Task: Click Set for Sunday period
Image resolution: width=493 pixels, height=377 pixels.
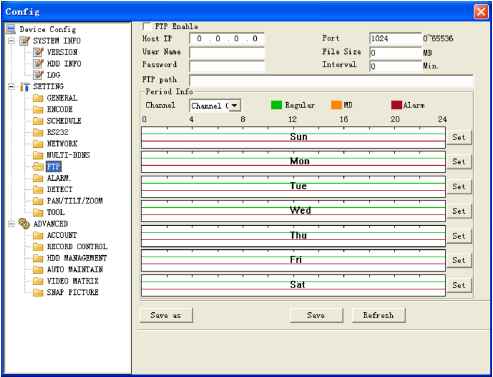Action: 459,137
